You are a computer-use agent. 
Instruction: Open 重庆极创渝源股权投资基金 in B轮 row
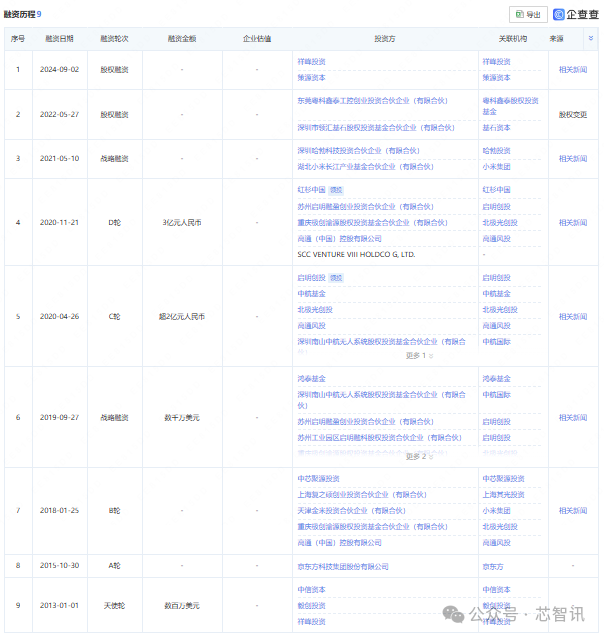tap(372, 527)
